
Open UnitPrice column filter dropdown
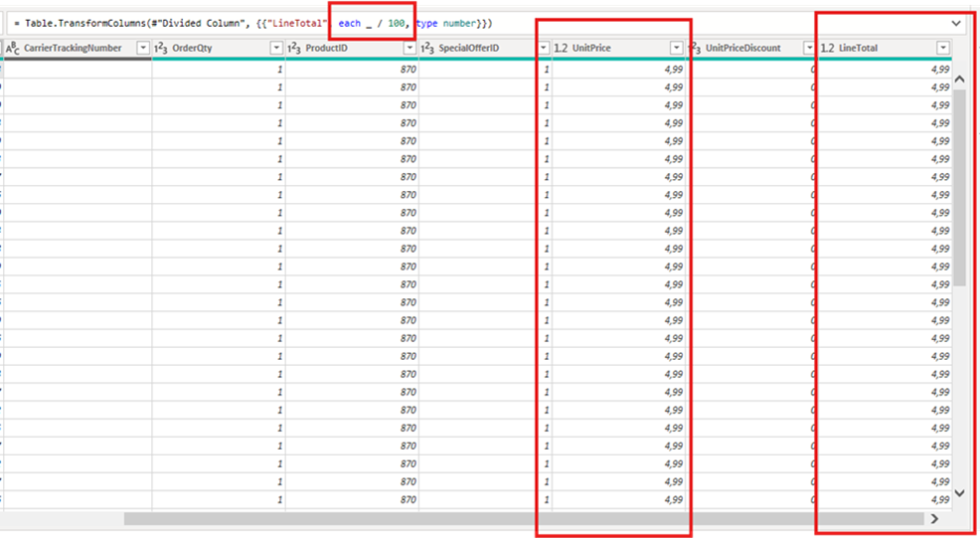click(x=676, y=48)
